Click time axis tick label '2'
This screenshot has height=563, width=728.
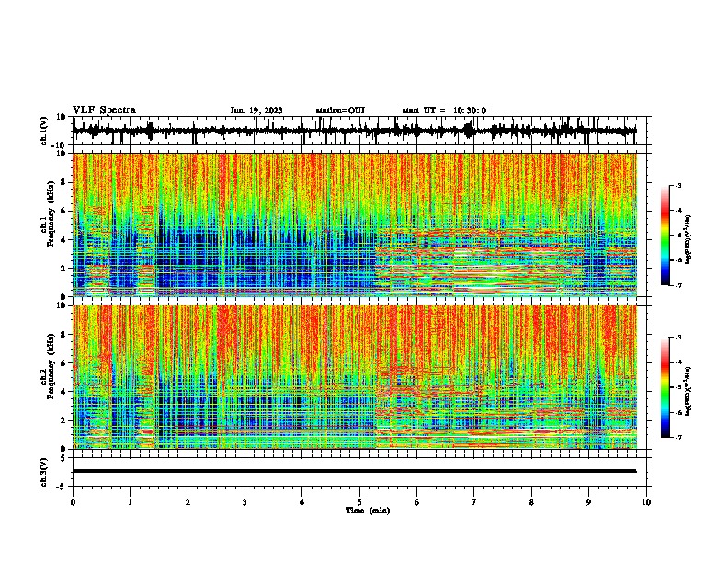(x=188, y=502)
